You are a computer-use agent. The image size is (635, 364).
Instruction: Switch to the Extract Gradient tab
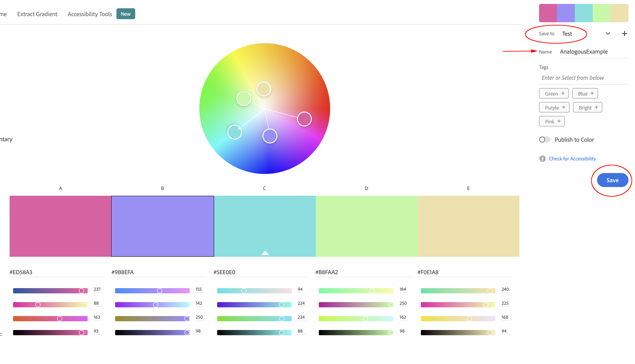tap(37, 14)
